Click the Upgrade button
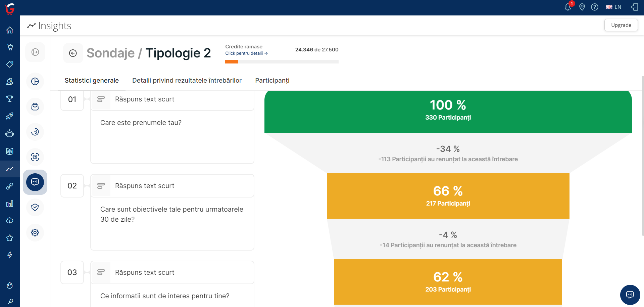644x307 pixels. pos(621,25)
